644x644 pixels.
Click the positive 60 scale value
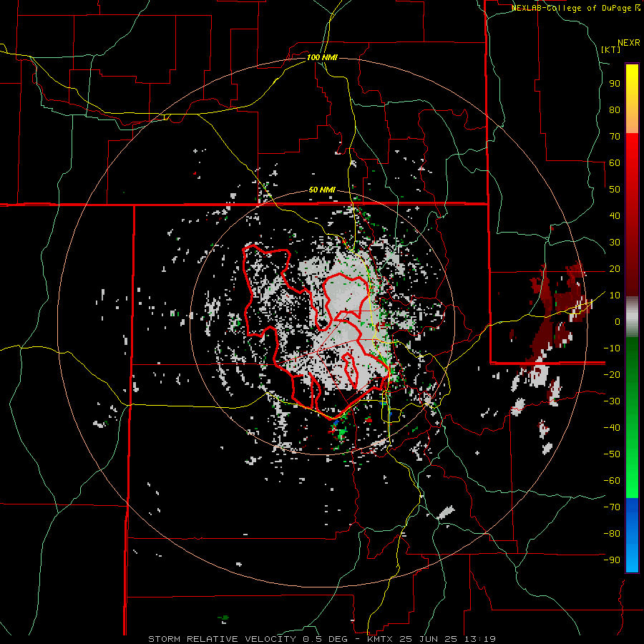(615, 162)
